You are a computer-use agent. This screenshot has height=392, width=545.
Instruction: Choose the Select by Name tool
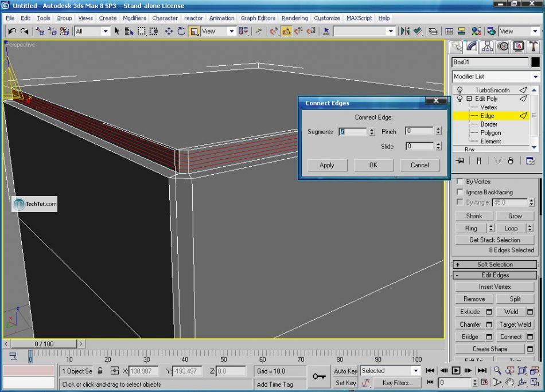tap(129, 32)
